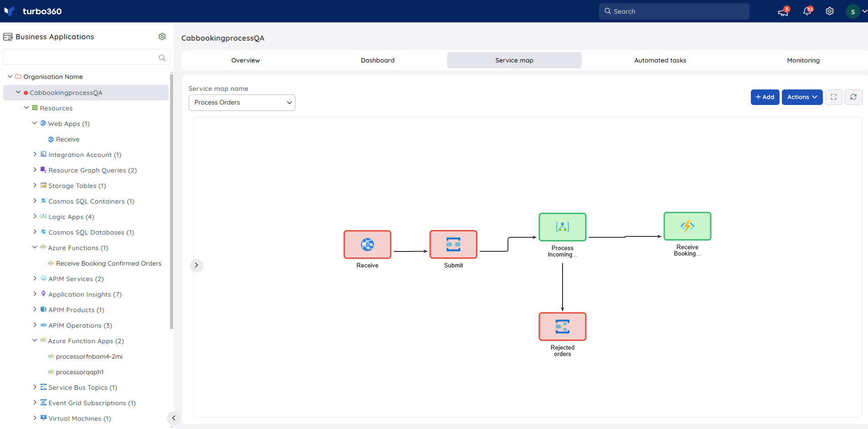Screen dimensions: 868x429
Task: Open processorqaph1 function app
Action: 80,372
